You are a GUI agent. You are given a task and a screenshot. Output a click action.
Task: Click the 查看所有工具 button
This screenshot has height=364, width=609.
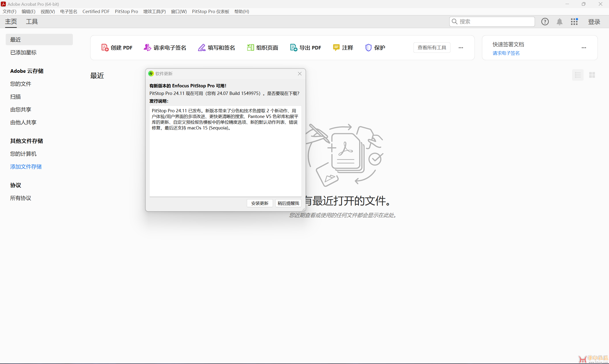[432, 47]
